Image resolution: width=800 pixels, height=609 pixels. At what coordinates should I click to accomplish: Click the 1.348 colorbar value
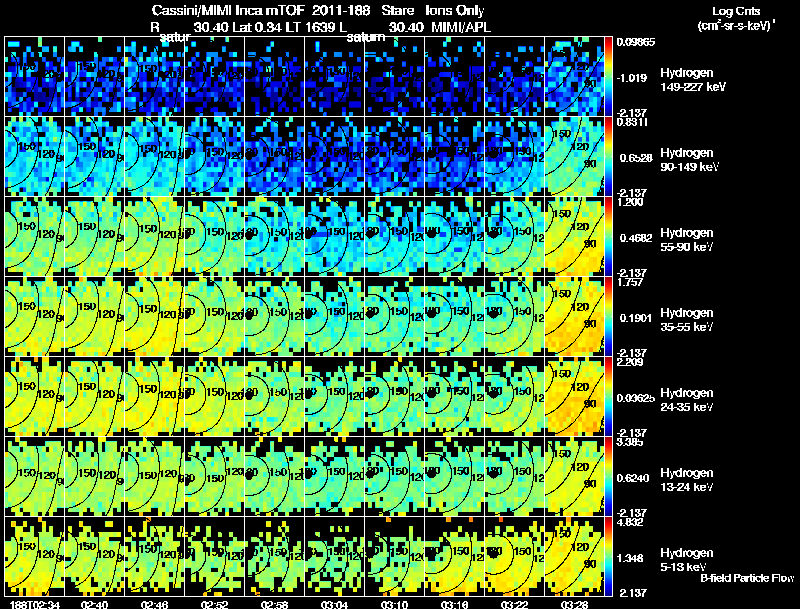tap(631, 559)
